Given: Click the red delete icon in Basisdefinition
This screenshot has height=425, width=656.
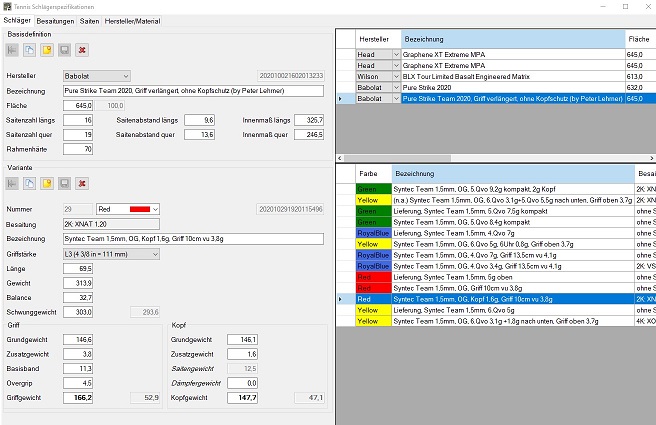Looking at the screenshot, I should coord(81,49).
